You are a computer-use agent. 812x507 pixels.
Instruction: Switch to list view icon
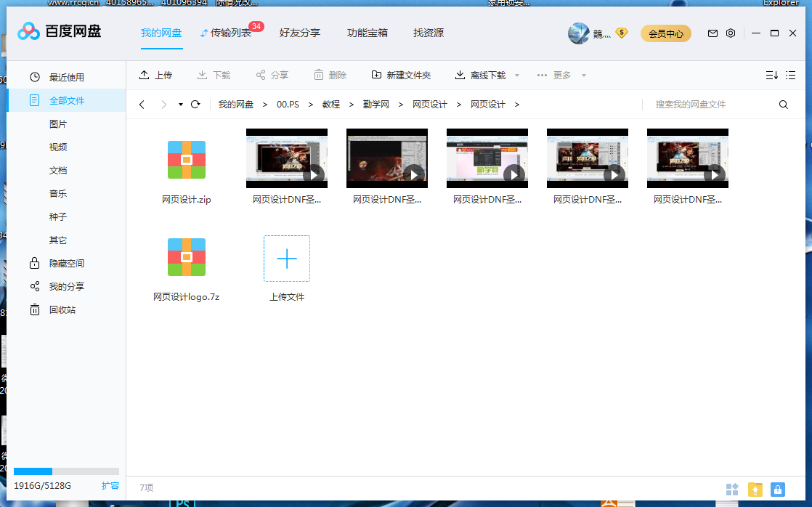pos(790,76)
